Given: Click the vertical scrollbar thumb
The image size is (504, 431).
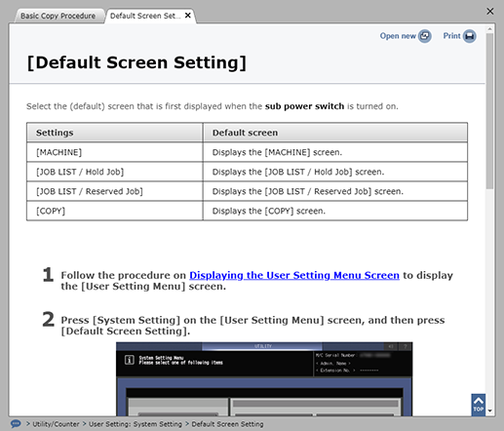Looking at the screenshot, I should (489, 110).
